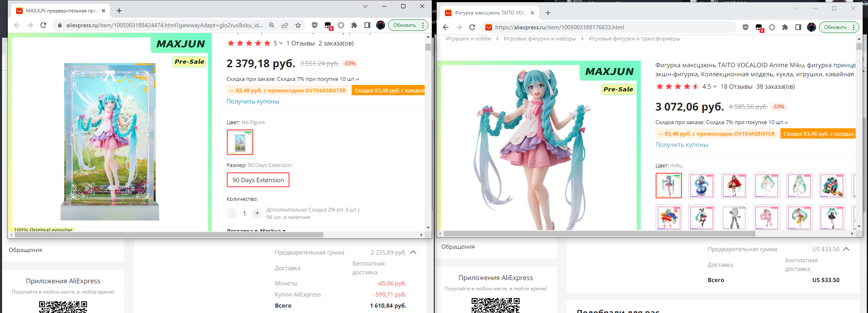Select the 'No Figure' color thumbnail
868x313 pixels.
(x=240, y=142)
